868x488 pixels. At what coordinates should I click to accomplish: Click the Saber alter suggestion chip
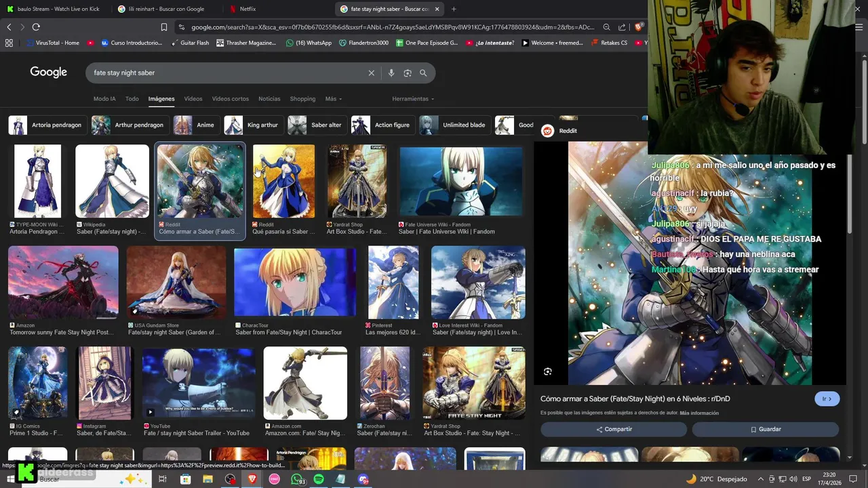(x=317, y=125)
